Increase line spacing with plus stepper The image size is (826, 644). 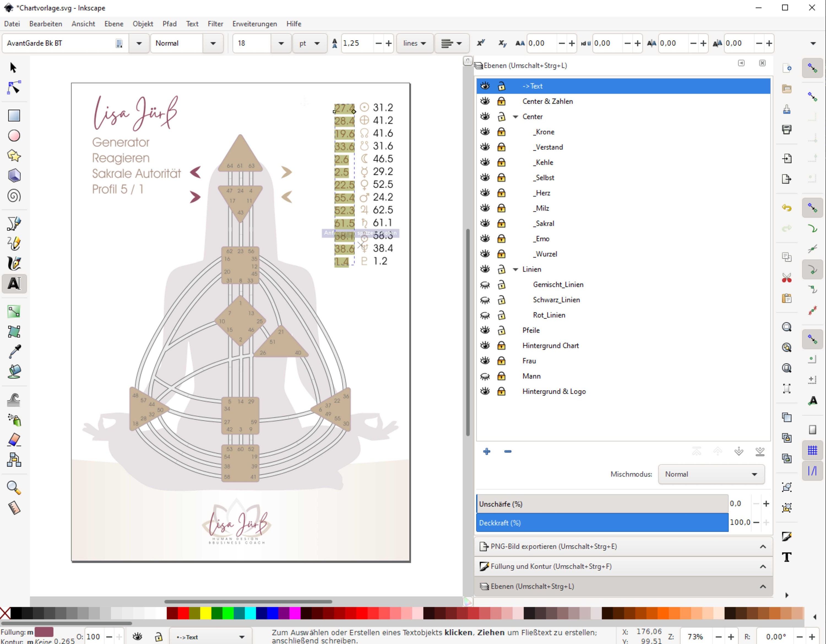pyautogui.click(x=389, y=43)
